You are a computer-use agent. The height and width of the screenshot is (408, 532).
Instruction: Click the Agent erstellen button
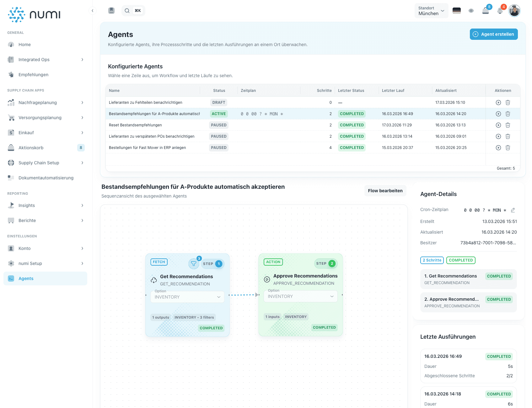coord(493,34)
